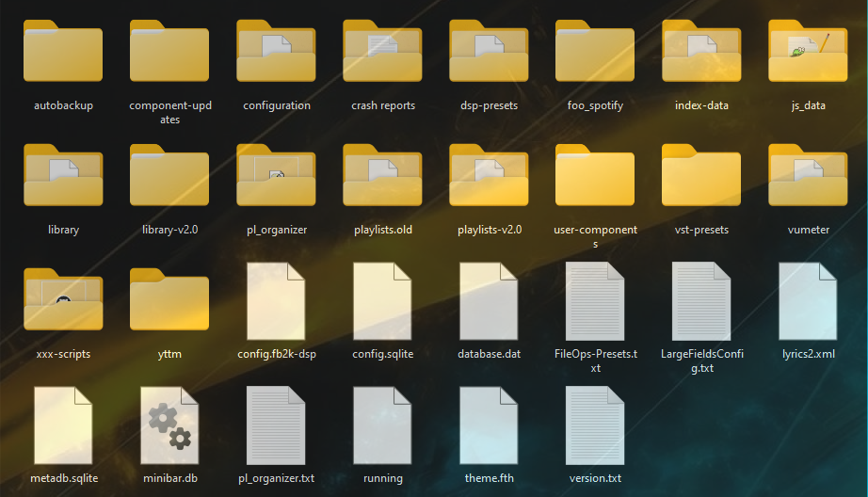This screenshot has width=868, height=497.
Task: Select the library folder icon
Action: point(63,175)
